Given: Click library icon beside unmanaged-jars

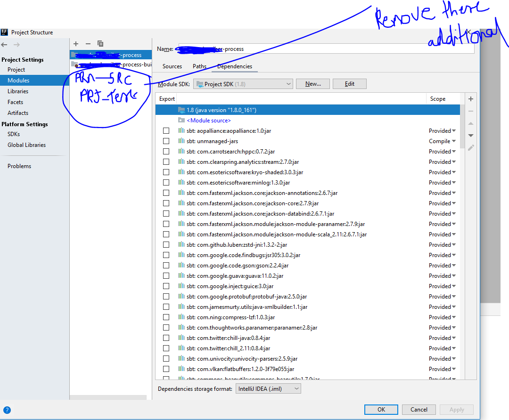Looking at the screenshot, I should [181, 141].
